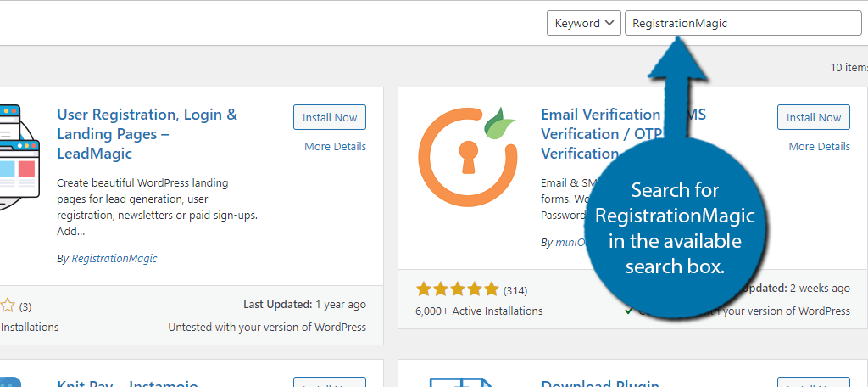Click the green compatibility checkmark icon
The image size is (868, 387).
point(629,311)
